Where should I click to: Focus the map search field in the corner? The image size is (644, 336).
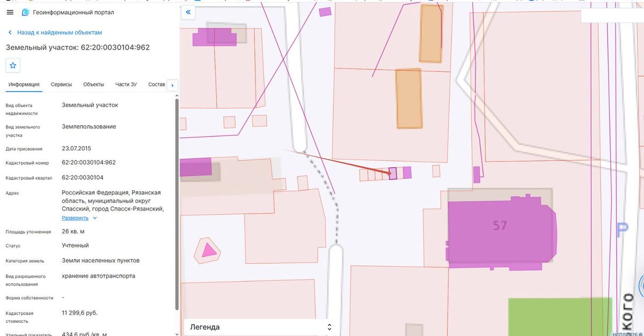(x=612, y=16)
